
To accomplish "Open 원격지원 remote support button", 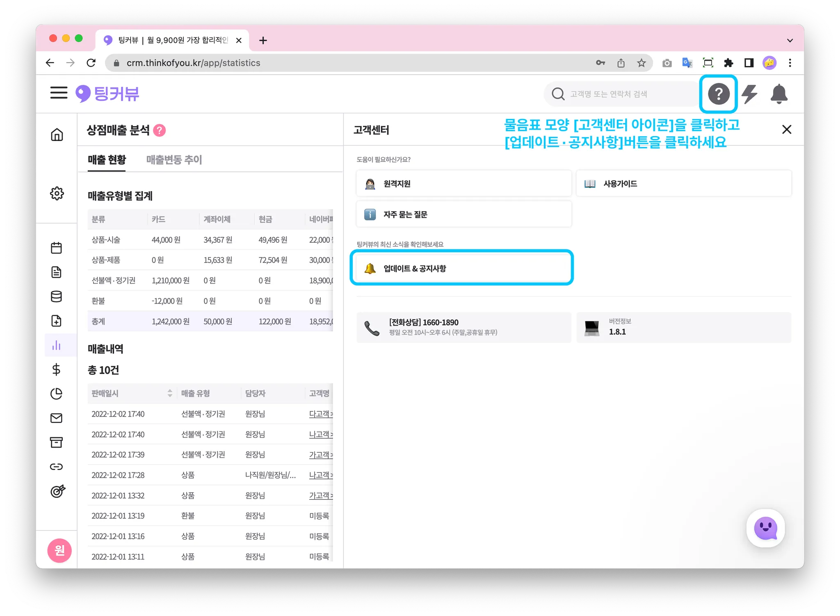I will 463,184.
